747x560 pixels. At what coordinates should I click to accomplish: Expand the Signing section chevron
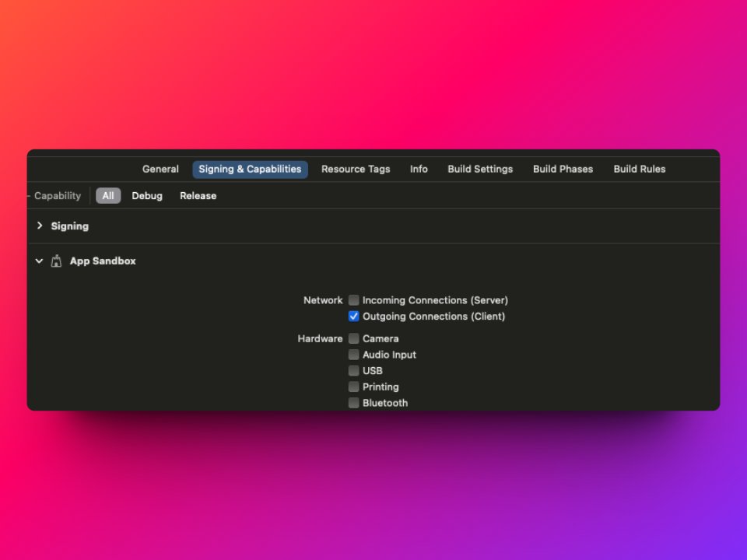point(40,226)
